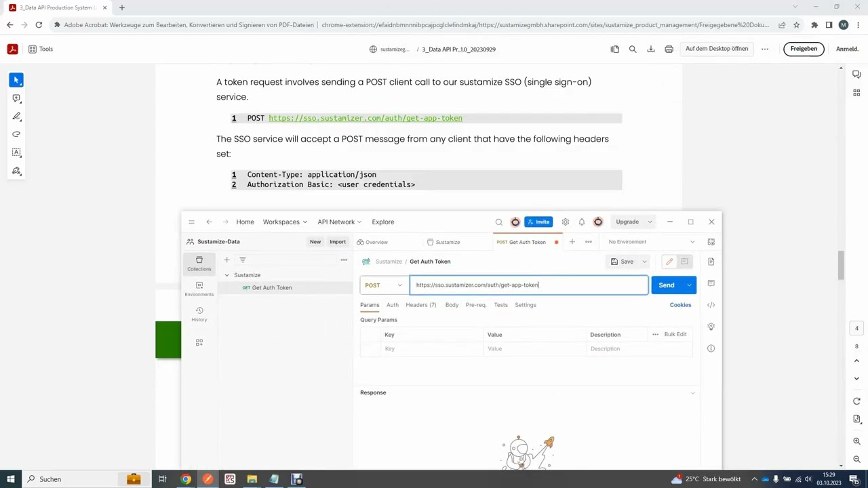Select Get Auth Token request in collection

(x=285, y=287)
